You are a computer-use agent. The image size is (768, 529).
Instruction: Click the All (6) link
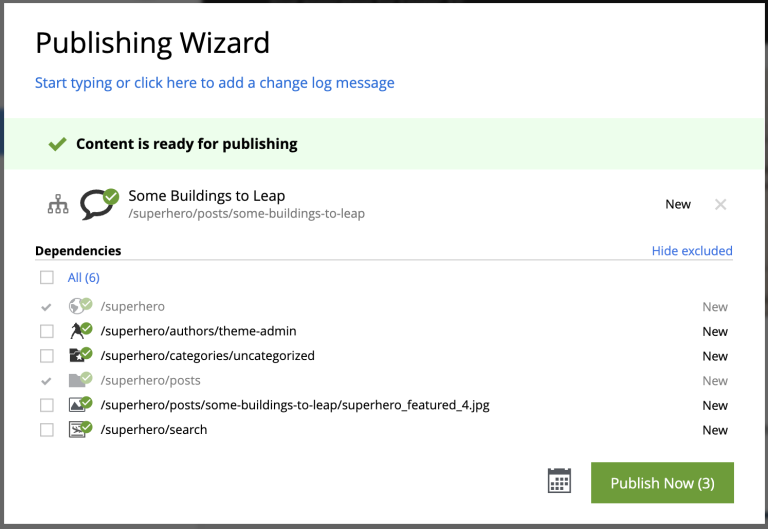click(x=84, y=278)
